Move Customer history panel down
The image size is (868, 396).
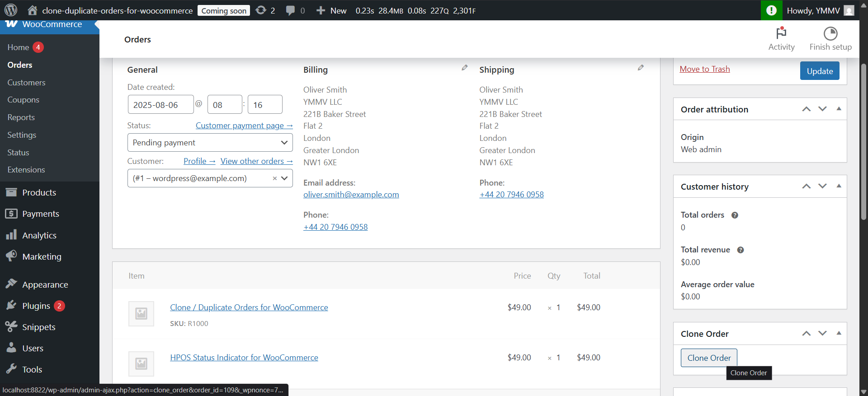tap(822, 186)
